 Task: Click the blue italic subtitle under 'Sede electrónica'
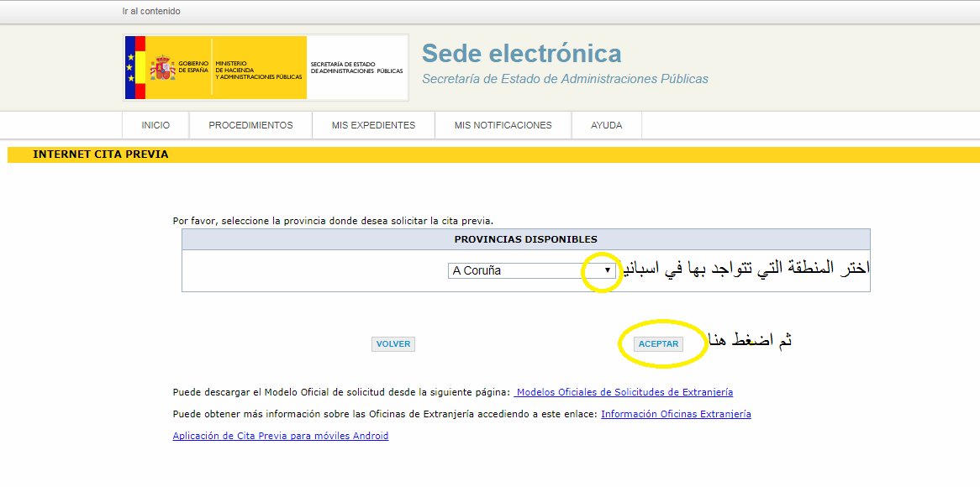click(x=565, y=79)
